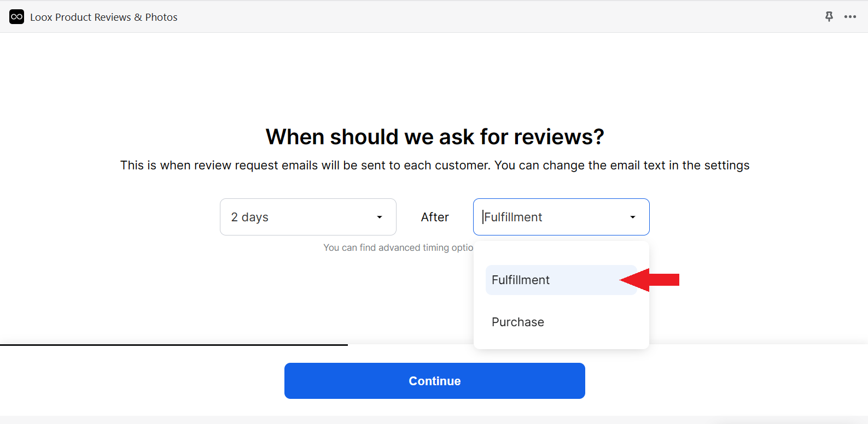Viewport: 868px width, 424px height.
Task: Click the red arrow pointing at Fulfillment
Action: pyautogui.click(x=650, y=280)
